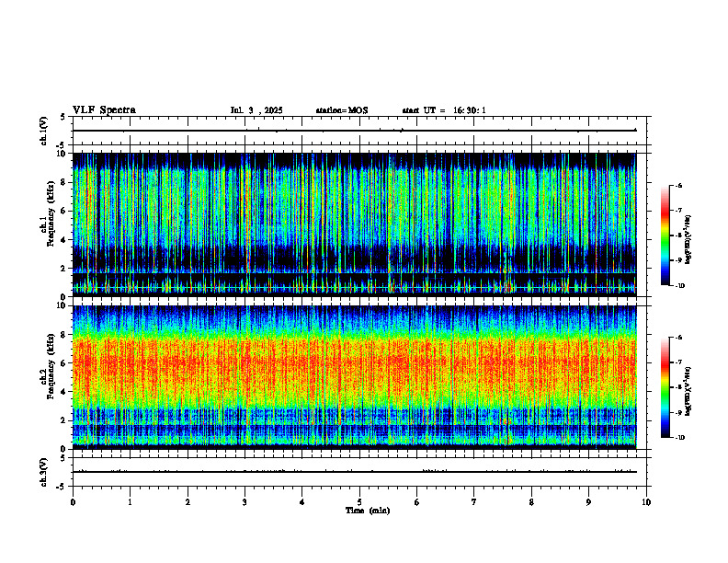728x563 pixels.
Task: Click the time axis tick label "9"
Action: tap(588, 502)
